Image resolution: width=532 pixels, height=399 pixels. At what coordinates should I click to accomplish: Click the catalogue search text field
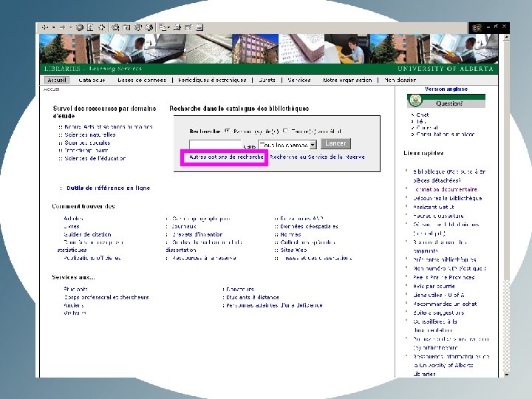(x=215, y=145)
